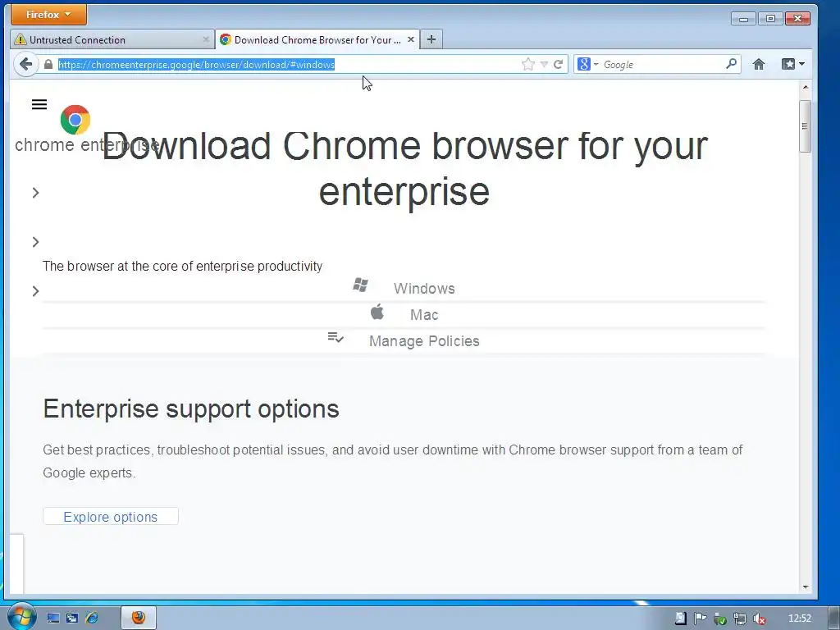Click the Manage Policies checklist icon
Viewport: 840px width, 630px height.
(x=336, y=337)
